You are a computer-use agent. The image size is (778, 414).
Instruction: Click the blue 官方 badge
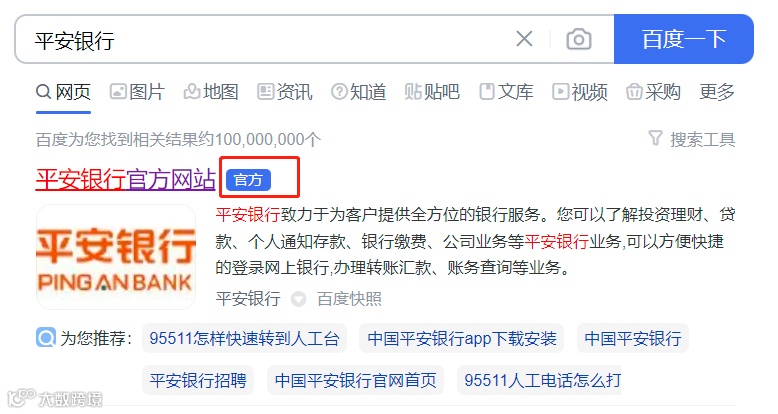click(x=248, y=180)
